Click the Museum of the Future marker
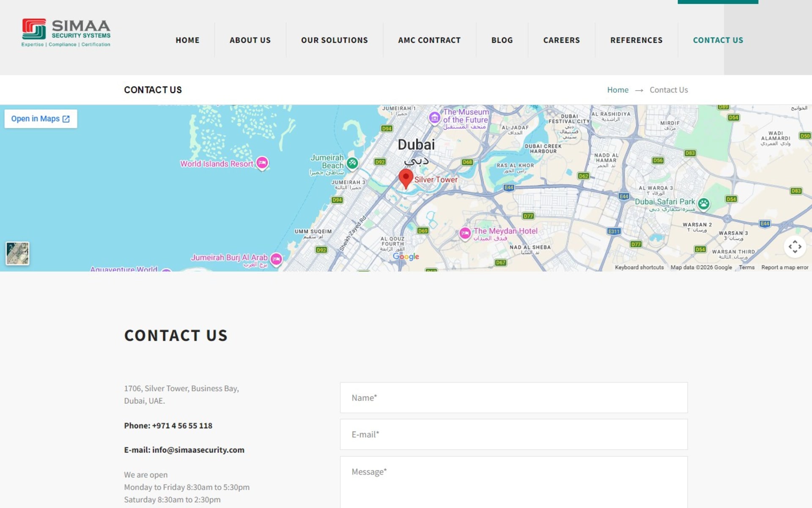Screen dimensions: 812x508 coord(434,118)
